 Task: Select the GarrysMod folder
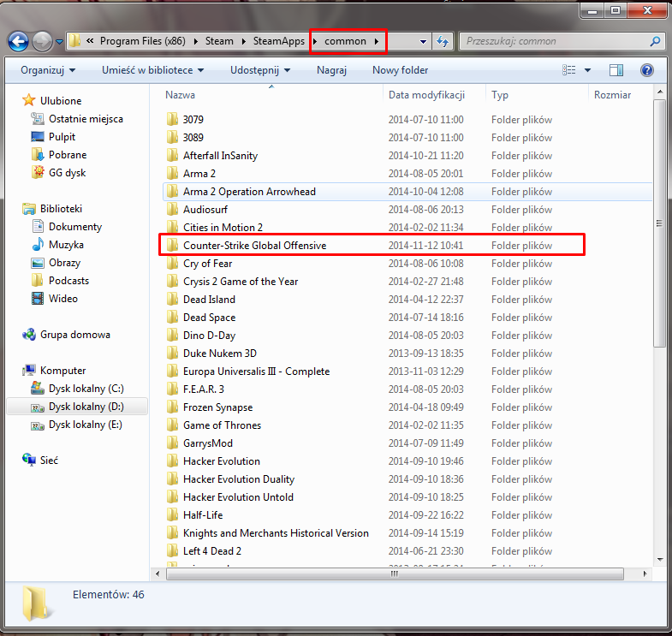point(208,443)
